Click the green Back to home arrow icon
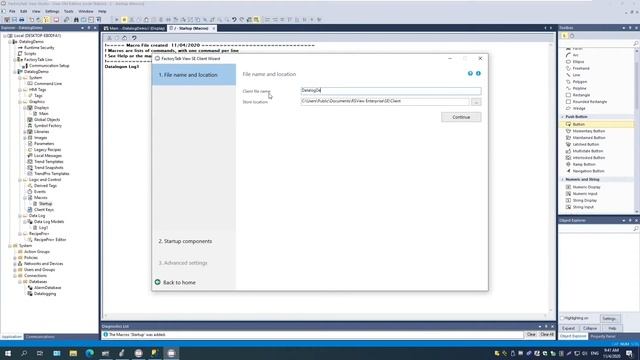 (x=158, y=282)
